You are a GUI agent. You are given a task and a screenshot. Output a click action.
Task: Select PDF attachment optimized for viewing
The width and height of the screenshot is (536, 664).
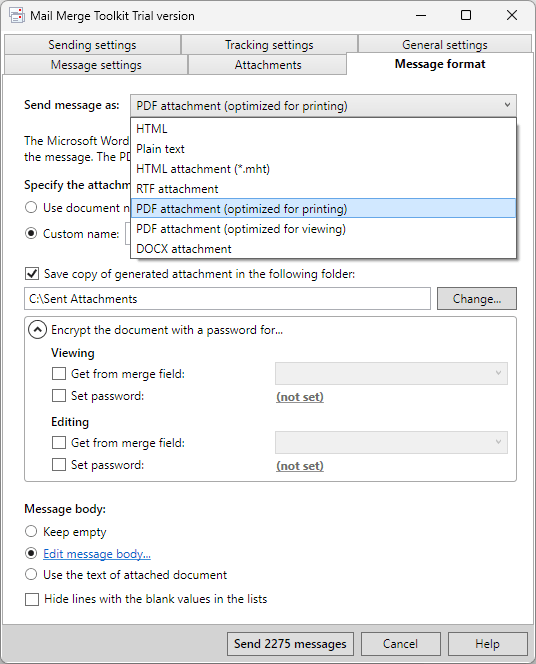coord(323,229)
